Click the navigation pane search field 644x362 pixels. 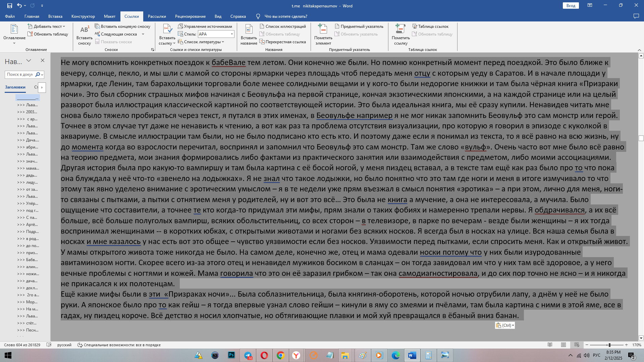click(19, 74)
